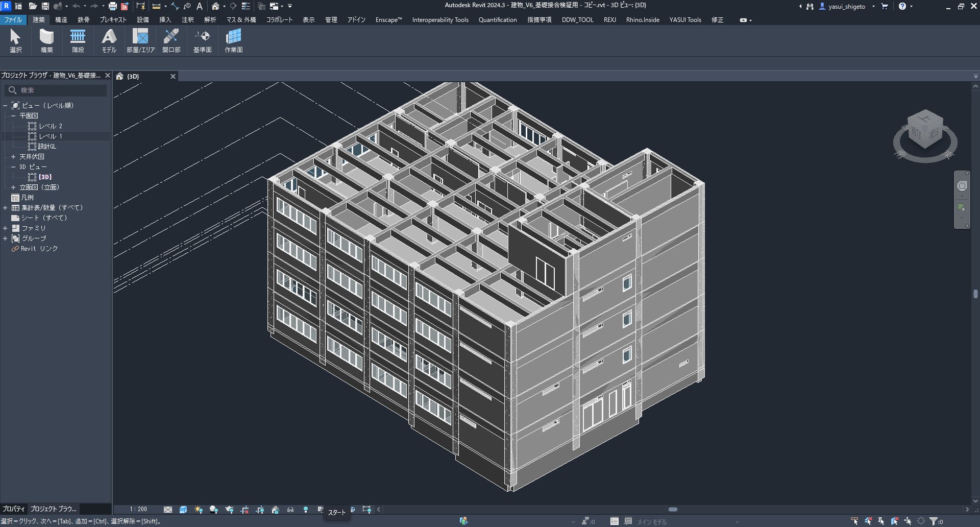Expand the 立面図 (立面) elevations node
980x527 pixels.
pyautogui.click(x=13, y=187)
